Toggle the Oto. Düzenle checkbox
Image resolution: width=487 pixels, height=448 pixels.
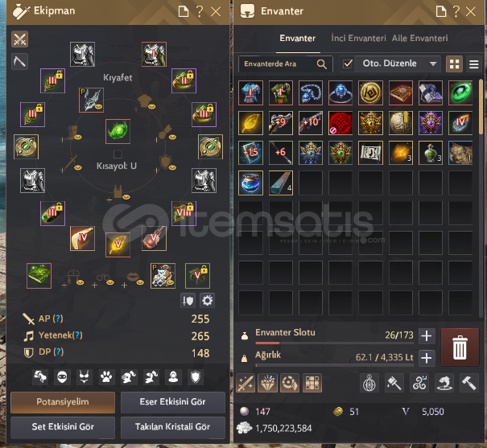pyautogui.click(x=348, y=64)
